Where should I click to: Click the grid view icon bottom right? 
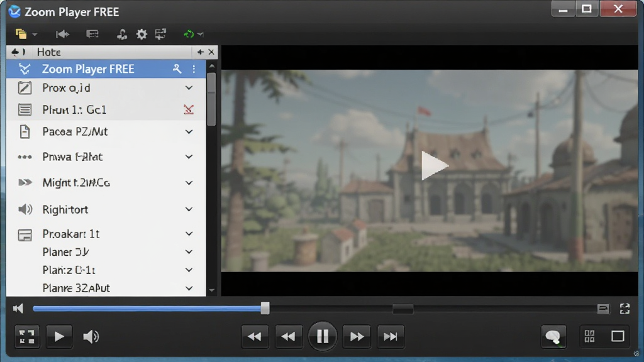point(589,337)
